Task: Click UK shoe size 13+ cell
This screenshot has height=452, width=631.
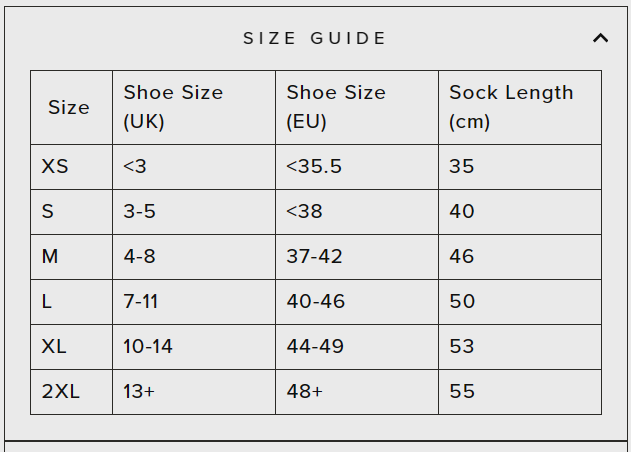Action: (139, 391)
